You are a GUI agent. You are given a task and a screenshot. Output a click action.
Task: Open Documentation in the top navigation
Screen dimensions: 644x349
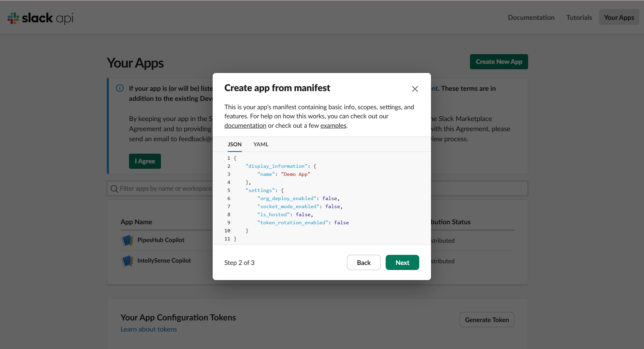pos(531,17)
